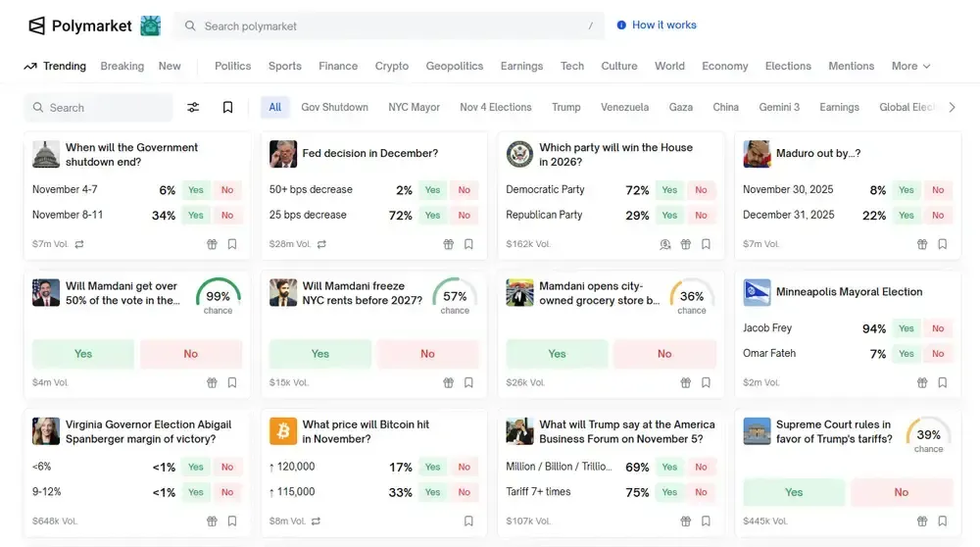Click gift icon on Supreme Court tariffs card
The height and width of the screenshot is (547, 980).
click(x=922, y=522)
